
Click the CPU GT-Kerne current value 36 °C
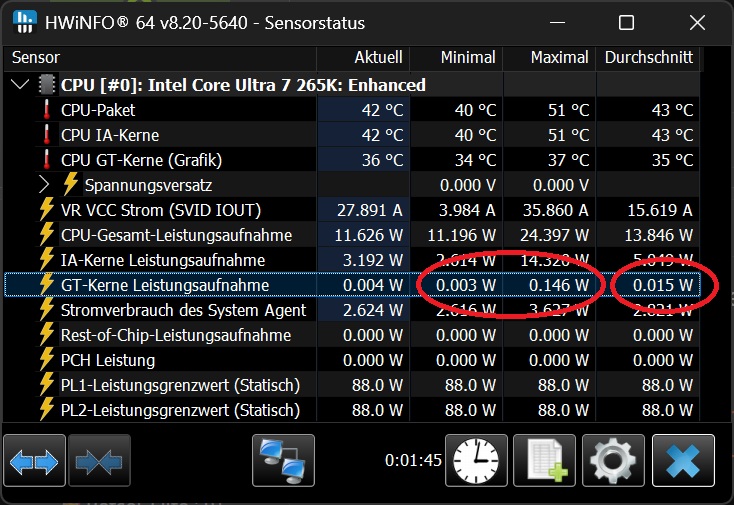(382, 161)
